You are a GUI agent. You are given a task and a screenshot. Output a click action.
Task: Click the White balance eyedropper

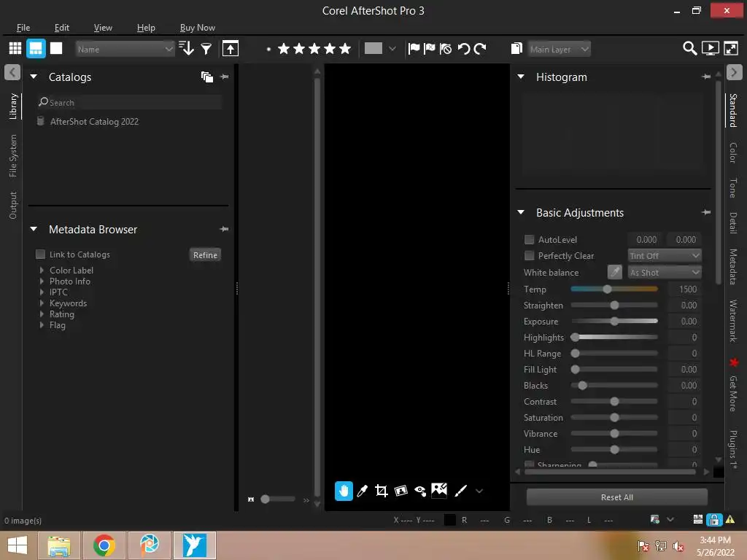[x=614, y=273]
